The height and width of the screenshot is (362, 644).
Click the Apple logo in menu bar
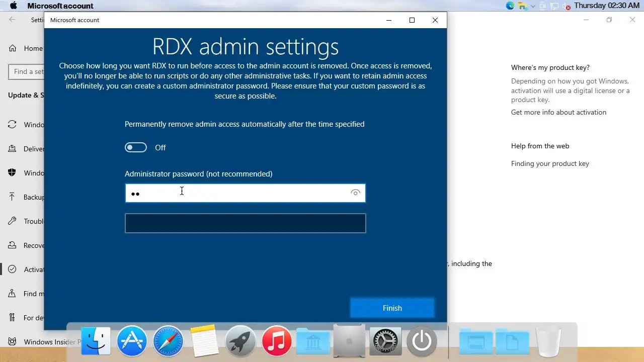[14, 6]
